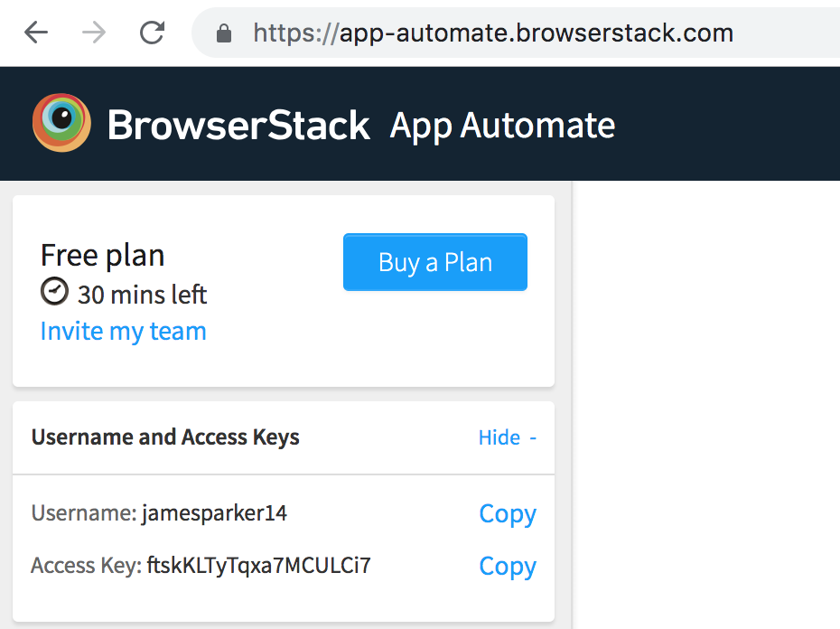Click the 30 mins left text

tap(142, 295)
